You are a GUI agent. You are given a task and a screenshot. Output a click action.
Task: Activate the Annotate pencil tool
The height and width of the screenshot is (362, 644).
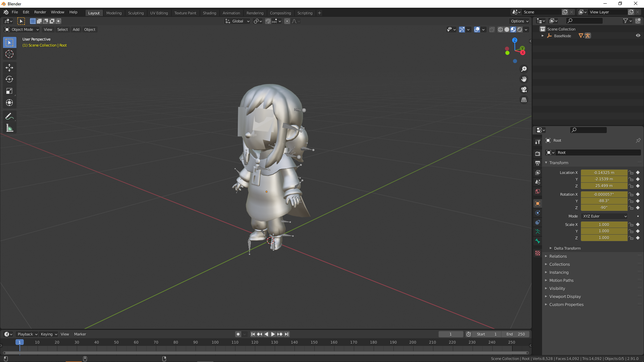9,116
